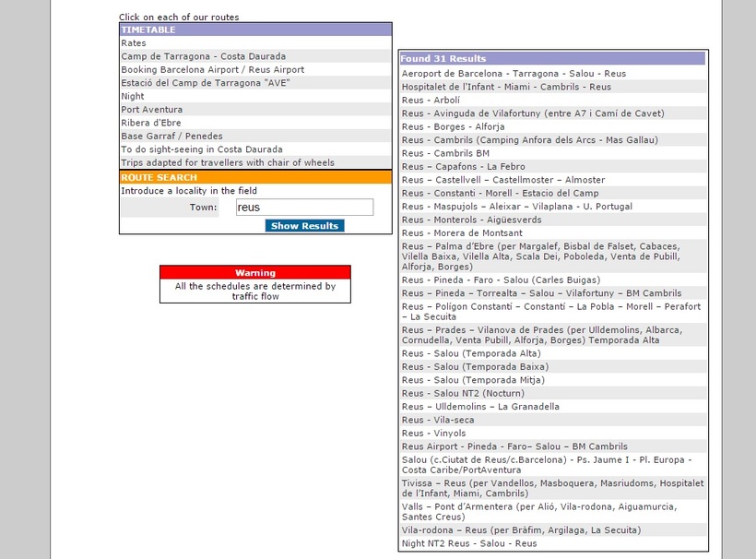Screen dimensions: 756x559
Task: Select Night NT2 Reus - Salou - Reus result
Action: 469,543
